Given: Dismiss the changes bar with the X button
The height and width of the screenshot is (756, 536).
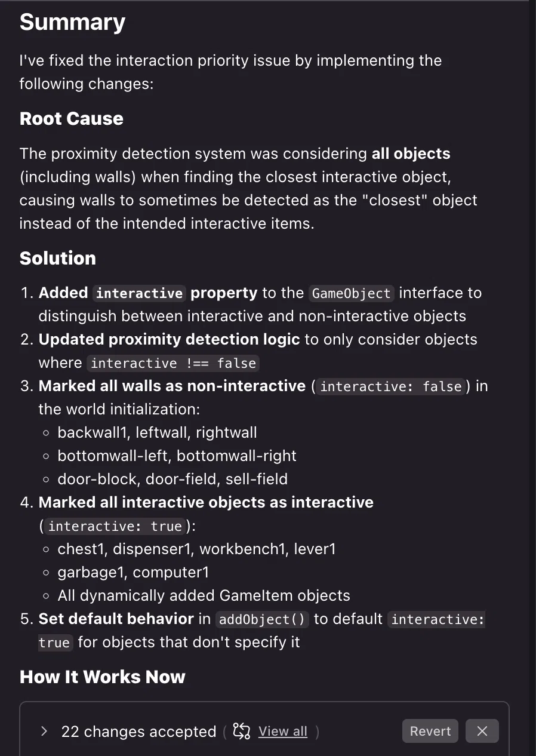Looking at the screenshot, I should coord(482,731).
